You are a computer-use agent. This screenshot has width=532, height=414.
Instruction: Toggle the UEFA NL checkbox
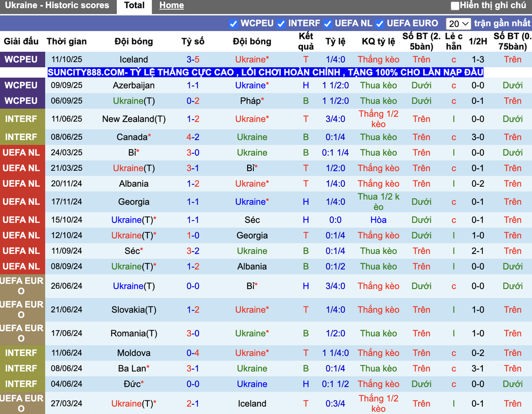coord(327,24)
